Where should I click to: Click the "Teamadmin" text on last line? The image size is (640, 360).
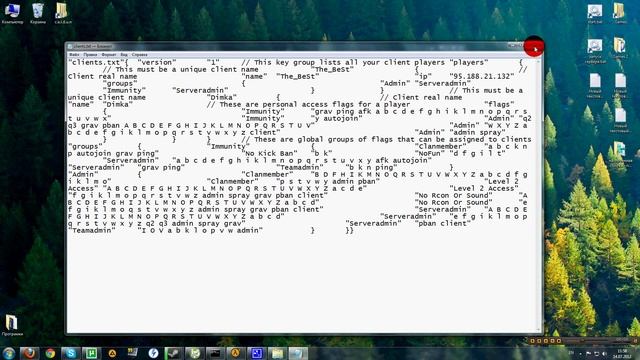91,231
